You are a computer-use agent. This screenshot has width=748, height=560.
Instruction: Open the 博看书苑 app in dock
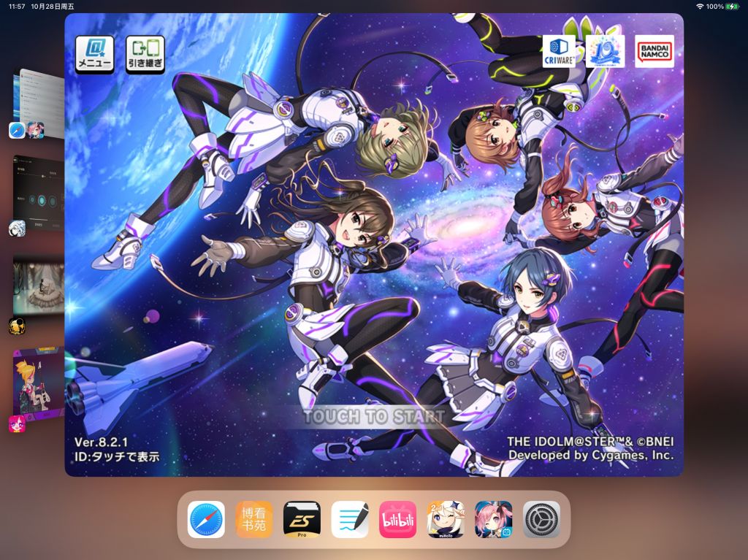(x=253, y=519)
